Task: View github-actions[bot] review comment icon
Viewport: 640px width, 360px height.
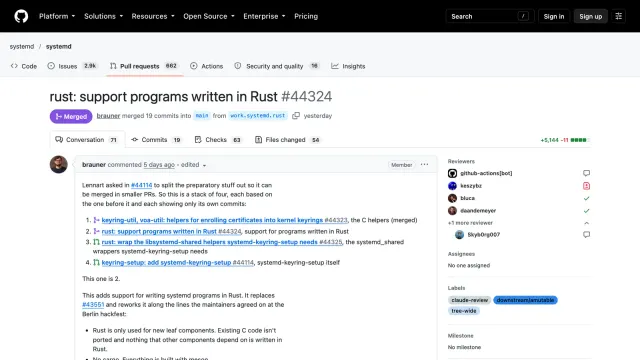Action: pyautogui.click(x=587, y=173)
